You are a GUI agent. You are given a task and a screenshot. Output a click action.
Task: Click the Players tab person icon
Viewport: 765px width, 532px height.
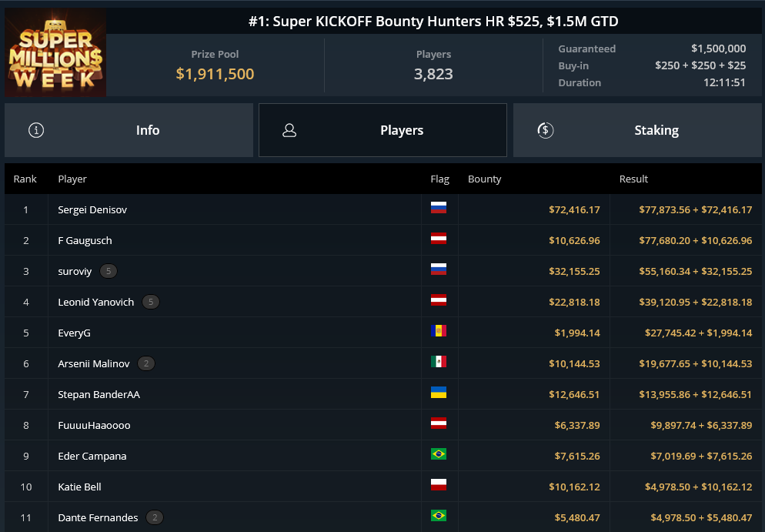pos(289,130)
